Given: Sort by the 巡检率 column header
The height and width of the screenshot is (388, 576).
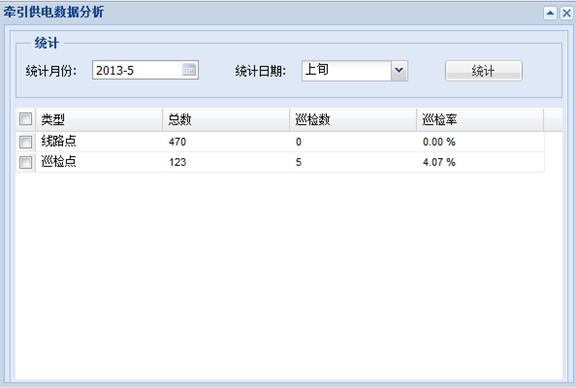Looking at the screenshot, I should coord(480,119).
